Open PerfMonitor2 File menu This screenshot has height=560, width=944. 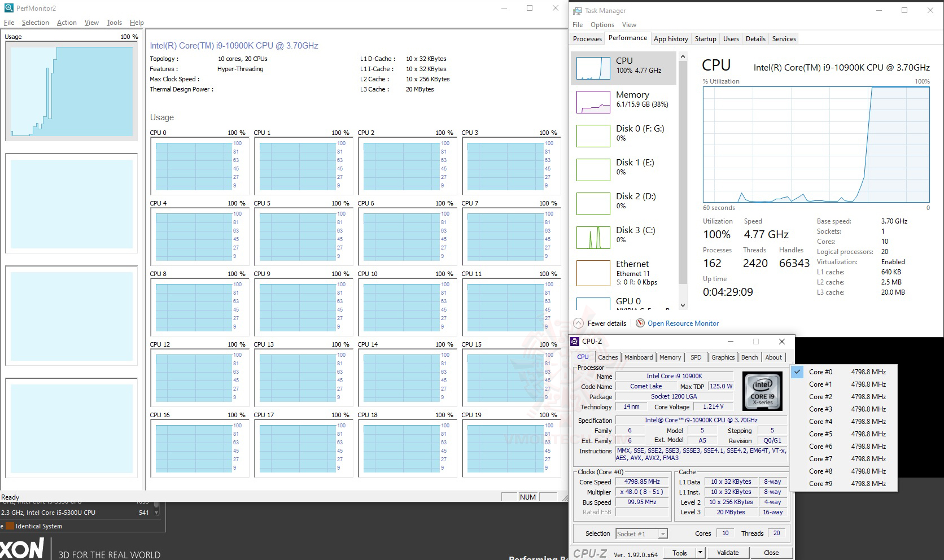click(9, 23)
